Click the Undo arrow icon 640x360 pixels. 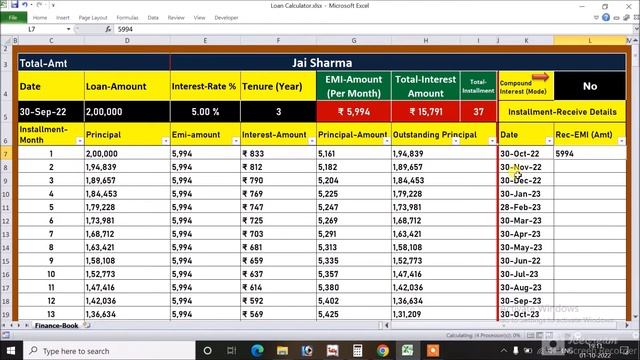25,5
